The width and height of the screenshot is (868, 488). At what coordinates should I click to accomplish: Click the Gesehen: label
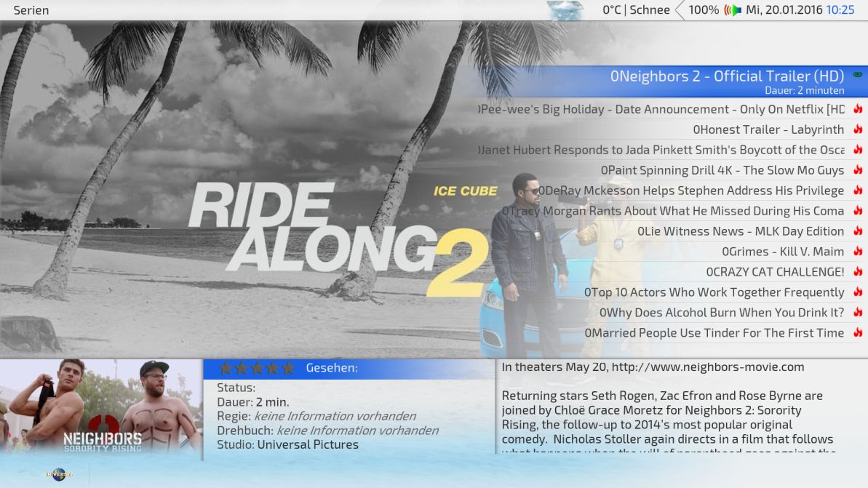(x=332, y=368)
